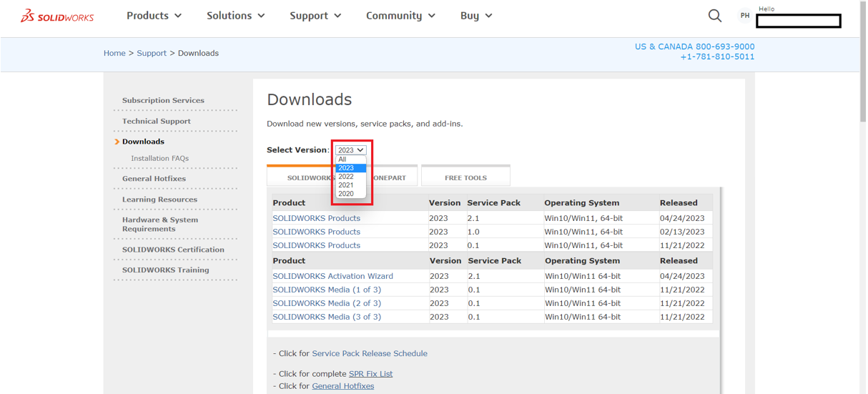Click the page vertical scrollbar
The width and height of the screenshot is (868, 394).
click(x=864, y=215)
